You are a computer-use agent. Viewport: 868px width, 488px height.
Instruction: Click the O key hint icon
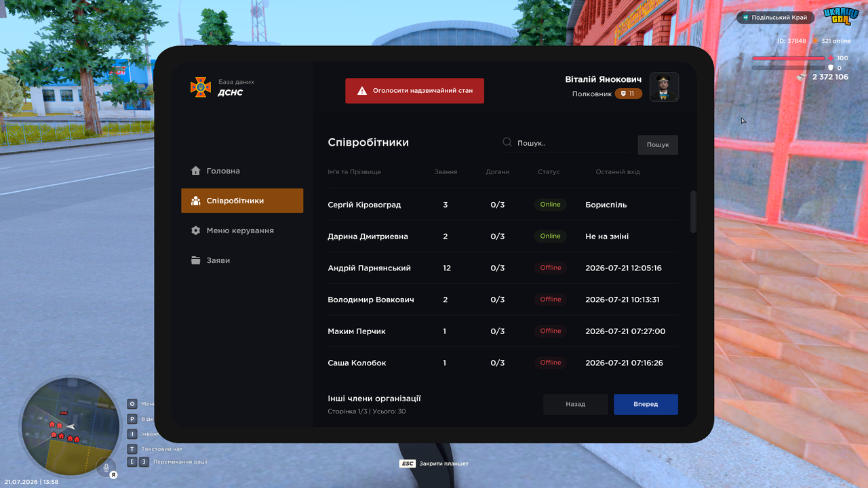click(x=132, y=404)
